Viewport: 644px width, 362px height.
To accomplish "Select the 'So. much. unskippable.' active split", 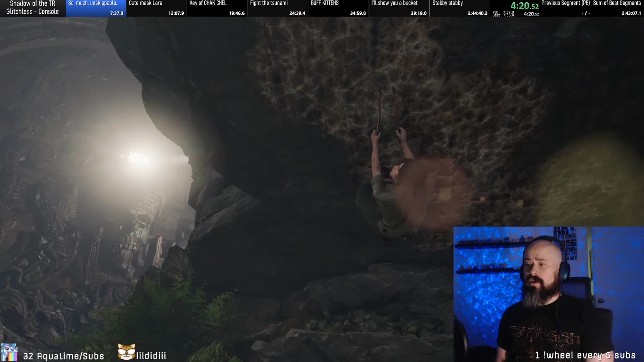I will pyautogui.click(x=96, y=8).
